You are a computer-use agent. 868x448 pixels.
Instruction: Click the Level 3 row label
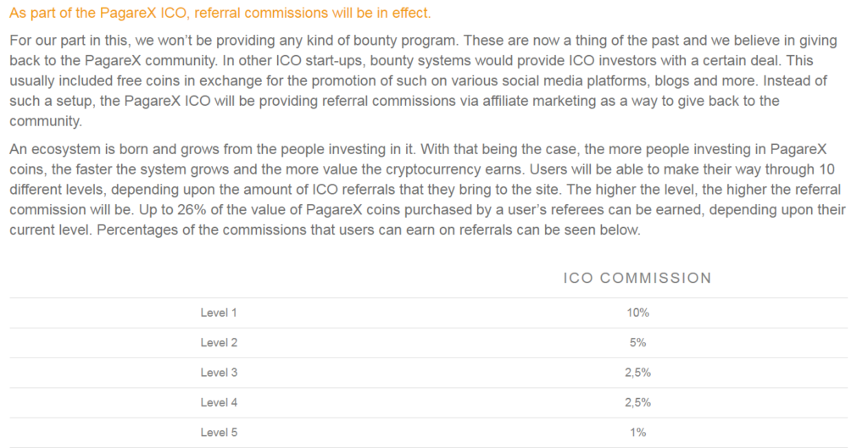[x=219, y=373]
